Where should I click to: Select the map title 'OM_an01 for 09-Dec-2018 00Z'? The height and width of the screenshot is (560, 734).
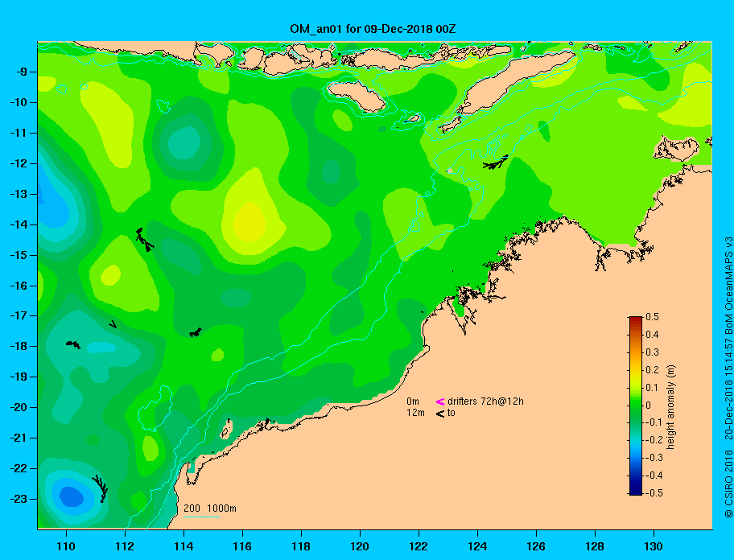tap(373, 29)
